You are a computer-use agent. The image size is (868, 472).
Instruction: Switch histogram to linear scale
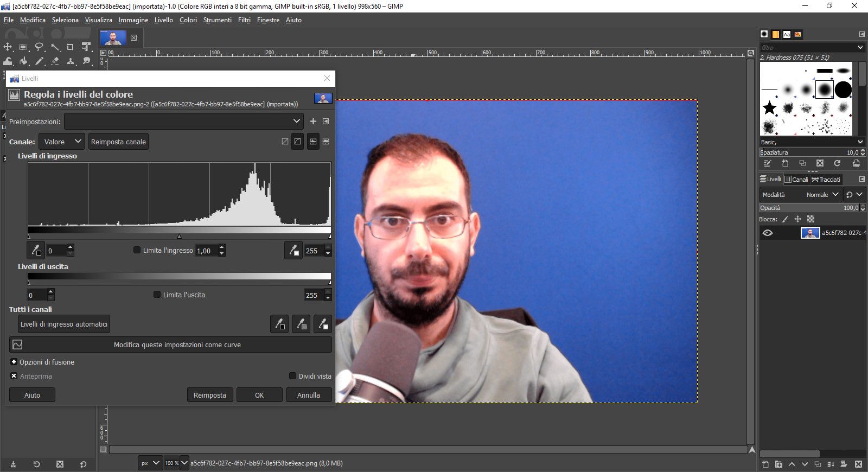click(x=314, y=142)
